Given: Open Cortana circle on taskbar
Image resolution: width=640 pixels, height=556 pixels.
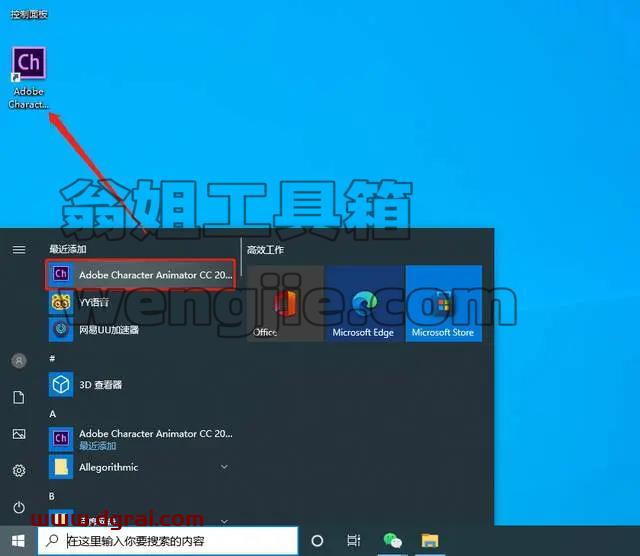Looking at the screenshot, I should point(317,541).
